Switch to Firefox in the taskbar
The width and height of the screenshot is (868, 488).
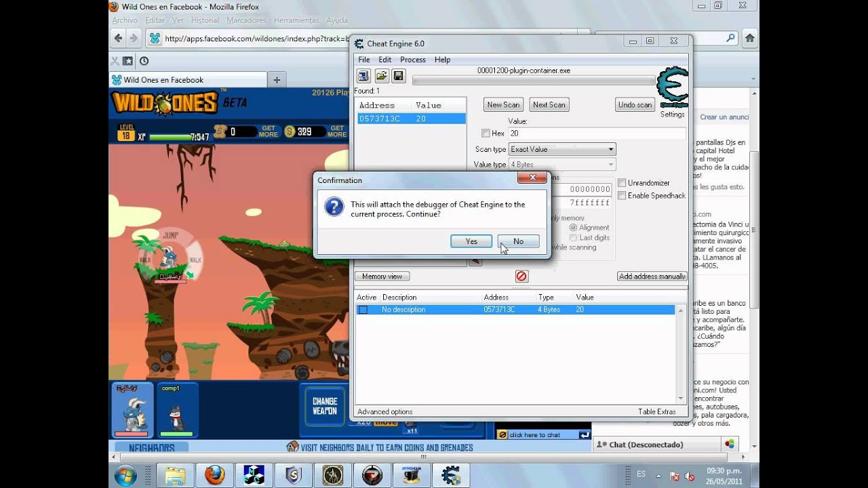pyautogui.click(x=214, y=475)
